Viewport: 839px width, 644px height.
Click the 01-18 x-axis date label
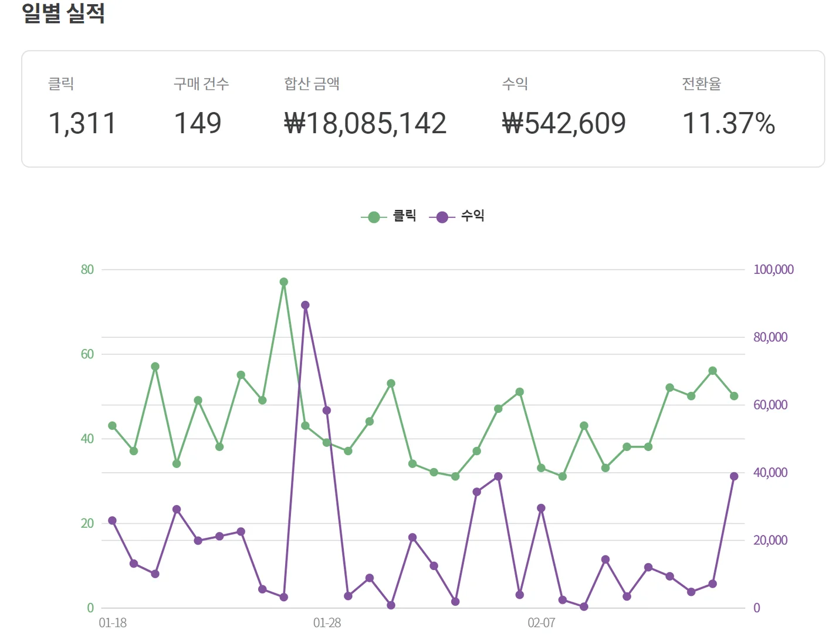[113, 623]
